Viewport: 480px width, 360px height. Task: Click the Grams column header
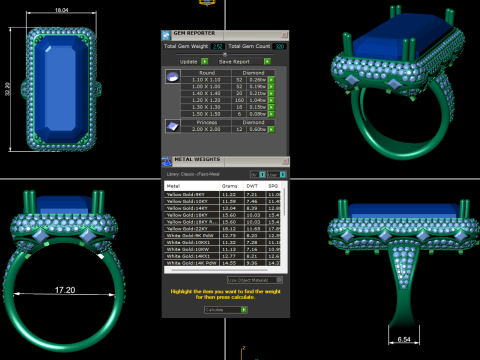pos(231,186)
